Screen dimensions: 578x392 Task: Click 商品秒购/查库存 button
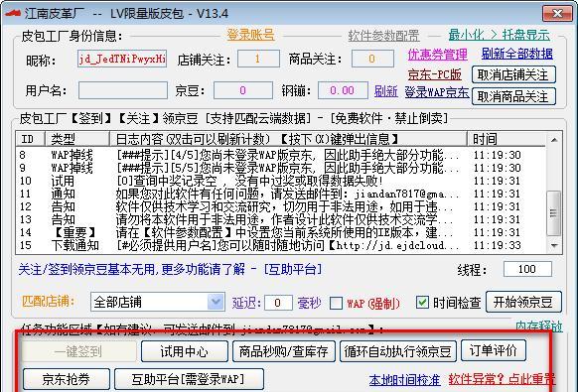[284, 351]
